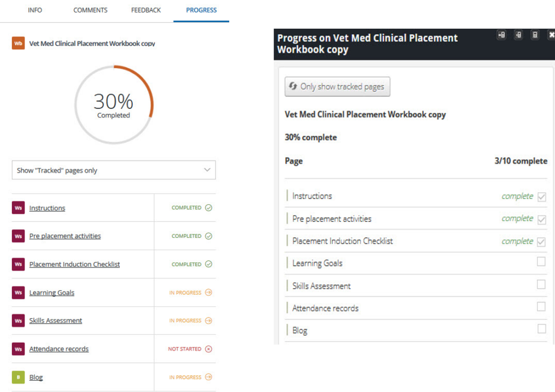Tick the Attendance records checkbox
This screenshot has height=392, width=555.
[541, 307]
